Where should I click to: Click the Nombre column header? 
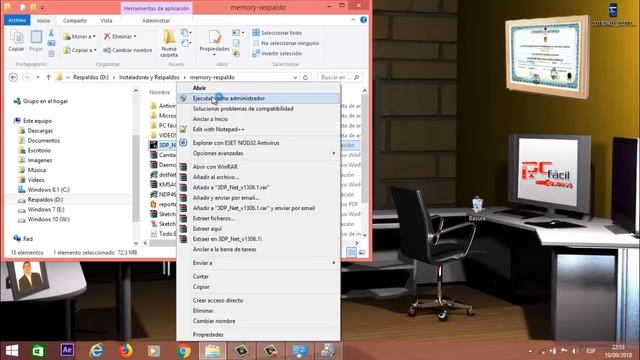160,93
